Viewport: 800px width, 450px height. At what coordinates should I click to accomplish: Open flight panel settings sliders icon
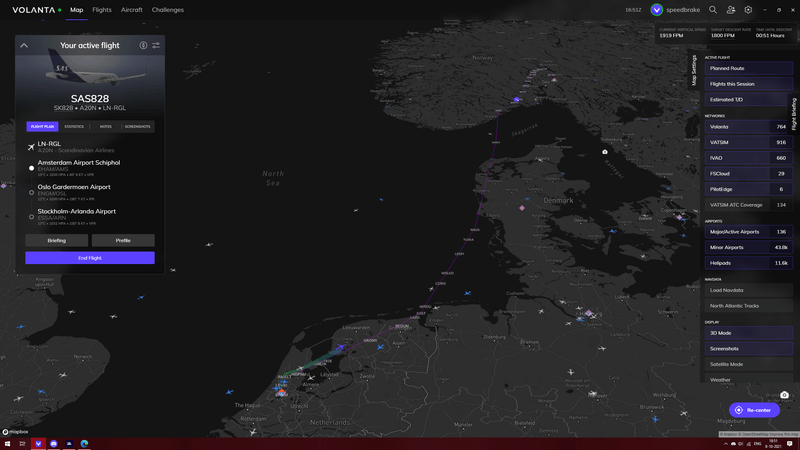(156, 45)
